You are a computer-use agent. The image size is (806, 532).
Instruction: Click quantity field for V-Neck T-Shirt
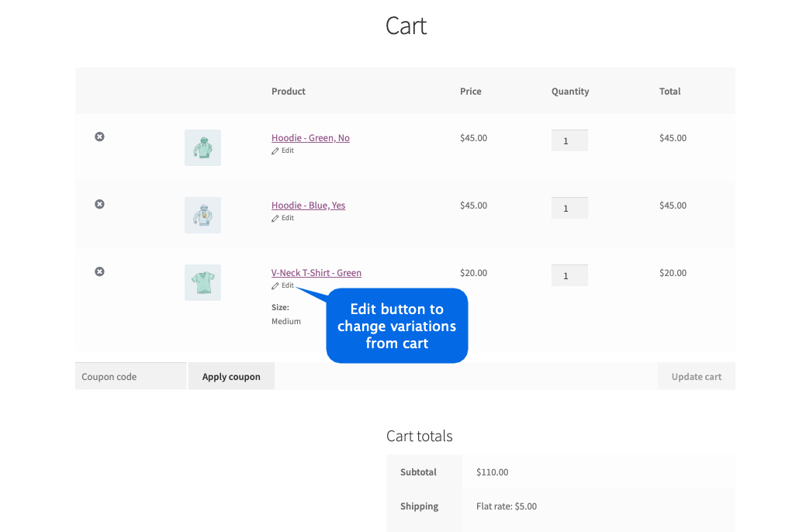click(x=569, y=275)
